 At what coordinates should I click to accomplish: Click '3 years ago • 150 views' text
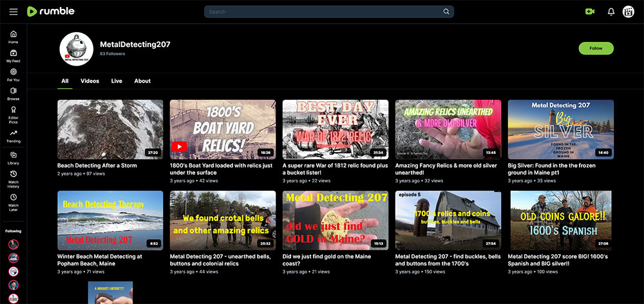click(x=420, y=272)
